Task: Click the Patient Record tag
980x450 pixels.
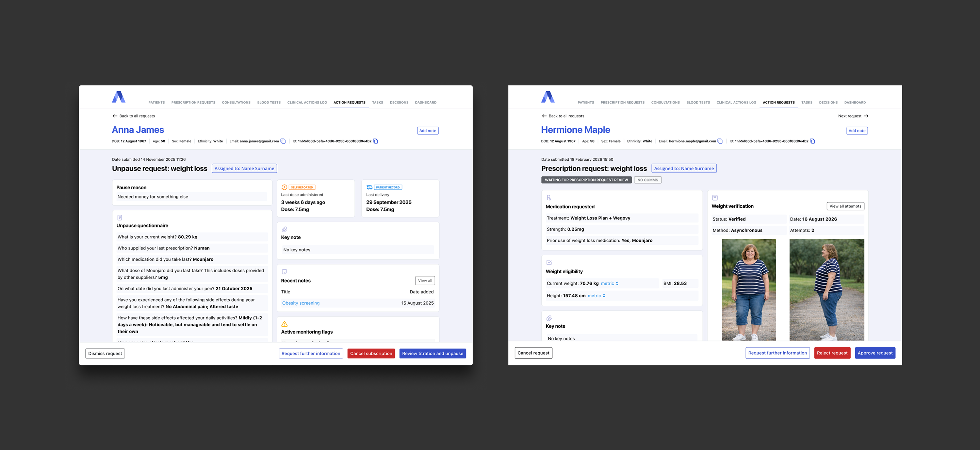Action: point(388,187)
